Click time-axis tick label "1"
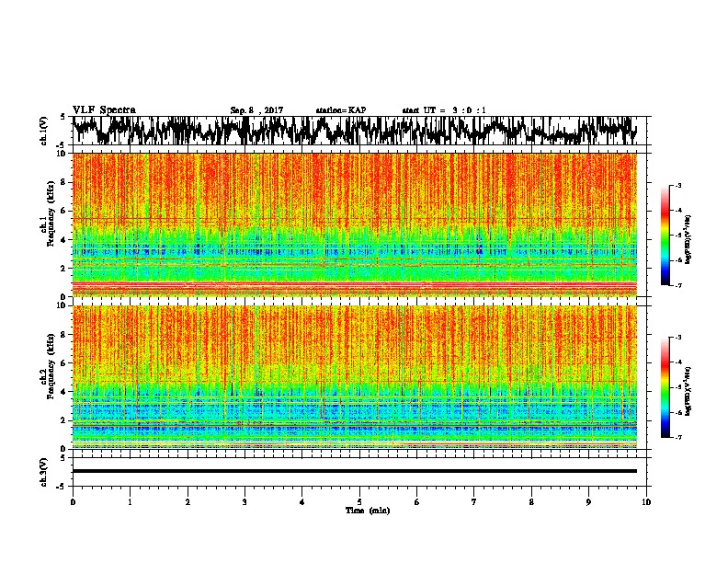Viewport: 728px width, 563px height. [x=130, y=502]
